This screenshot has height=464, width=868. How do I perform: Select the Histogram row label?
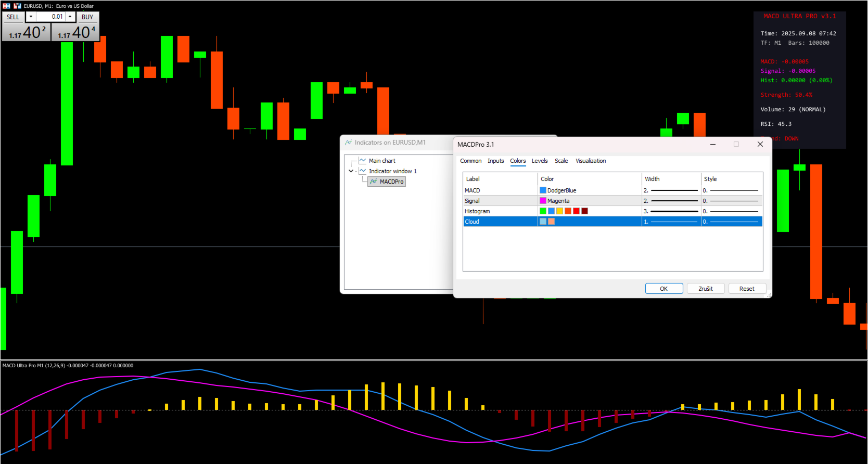coord(477,211)
